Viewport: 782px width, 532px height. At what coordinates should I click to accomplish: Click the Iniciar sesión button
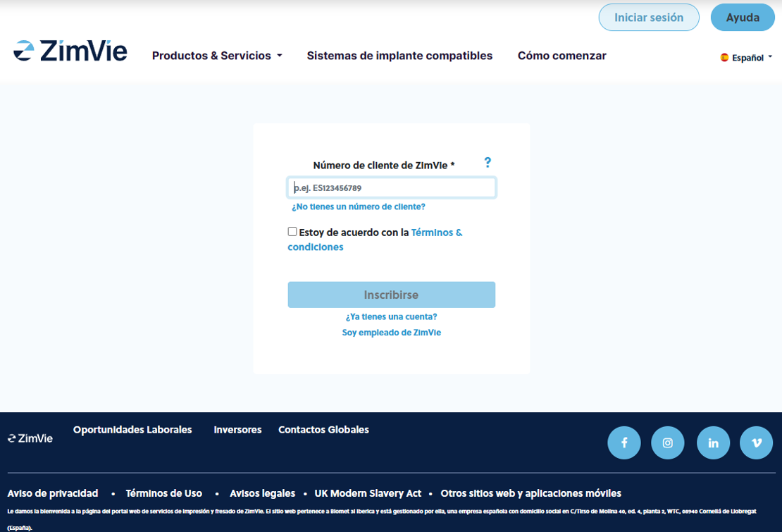pos(649,18)
